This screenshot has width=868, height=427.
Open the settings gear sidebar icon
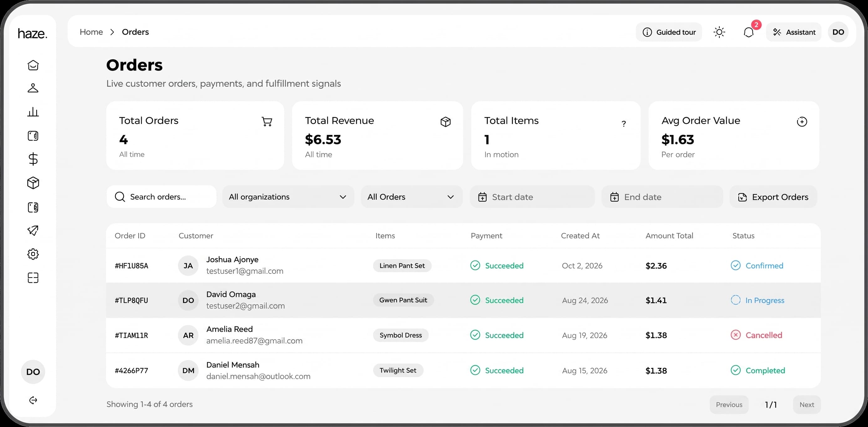tap(33, 254)
